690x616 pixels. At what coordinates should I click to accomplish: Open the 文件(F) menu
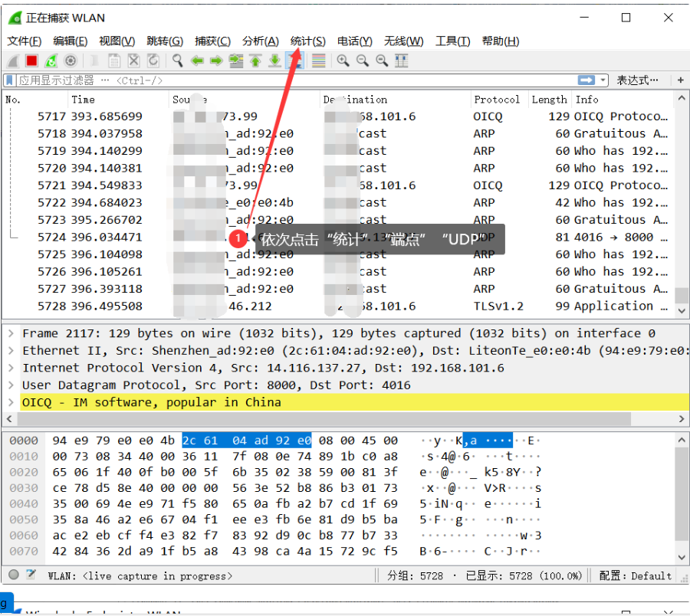(x=25, y=41)
